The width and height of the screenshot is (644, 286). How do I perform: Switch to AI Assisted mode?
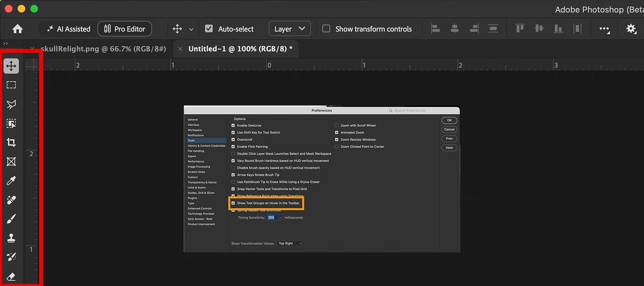click(69, 29)
